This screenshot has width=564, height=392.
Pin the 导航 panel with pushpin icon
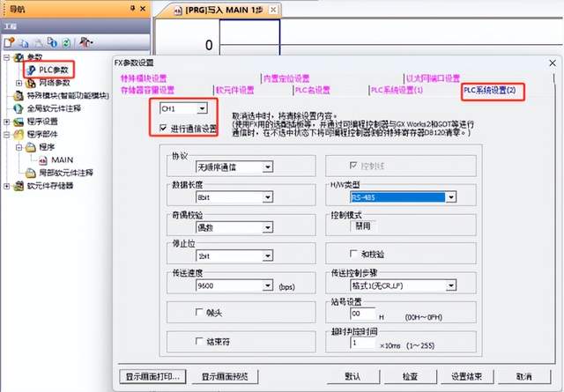point(132,8)
